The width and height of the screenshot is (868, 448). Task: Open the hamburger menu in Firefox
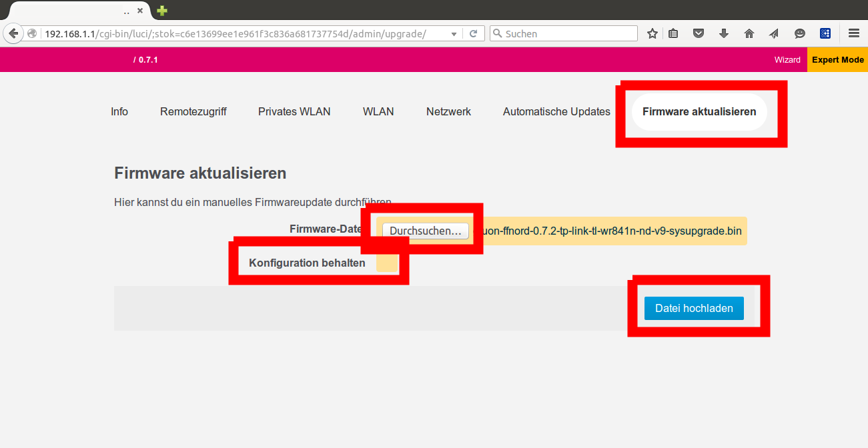[853, 33]
